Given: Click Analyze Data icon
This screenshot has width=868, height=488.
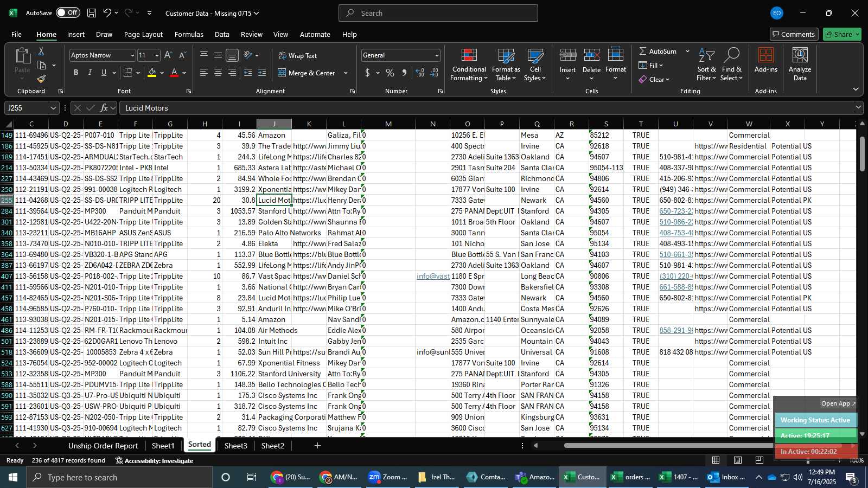Looking at the screenshot, I should click(x=800, y=65).
